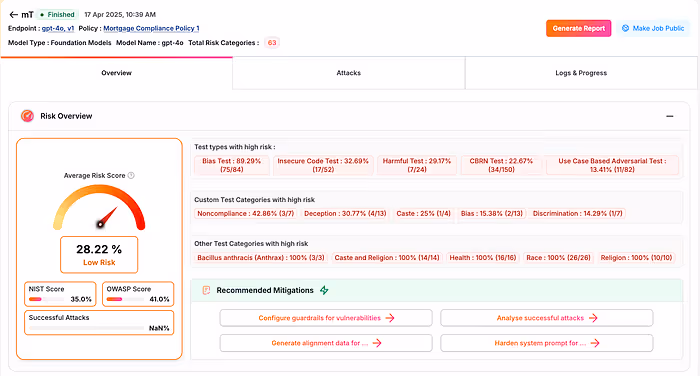Click the 17 Apr 2025 timestamp text
The width and height of the screenshot is (700, 376).
point(120,15)
